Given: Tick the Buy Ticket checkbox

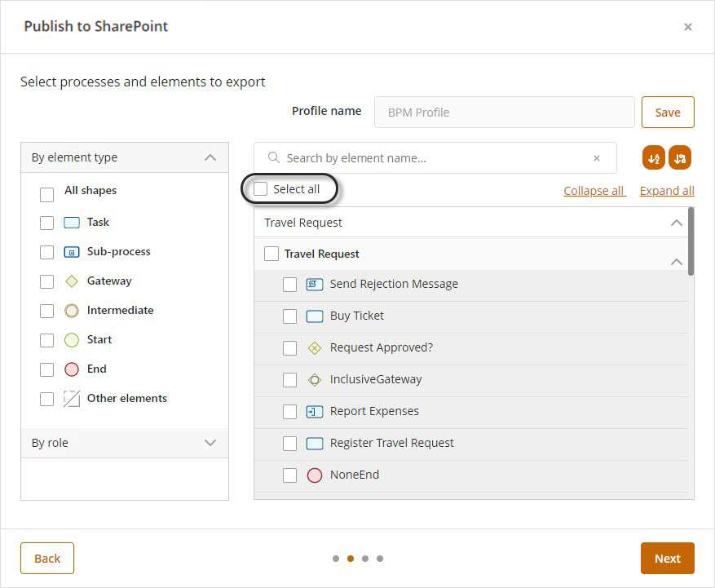Looking at the screenshot, I should (x=289, y=316).
